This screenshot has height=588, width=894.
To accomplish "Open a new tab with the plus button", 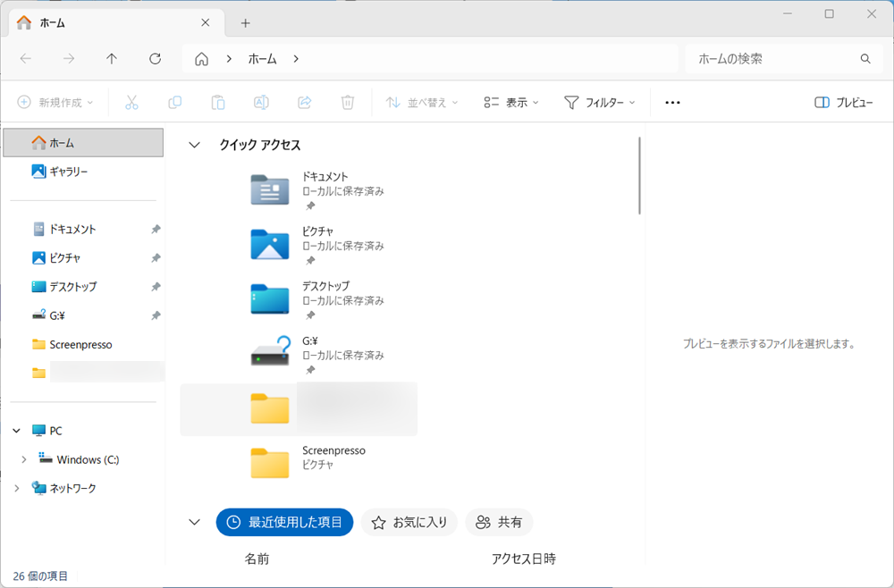I will coord(245,22).
